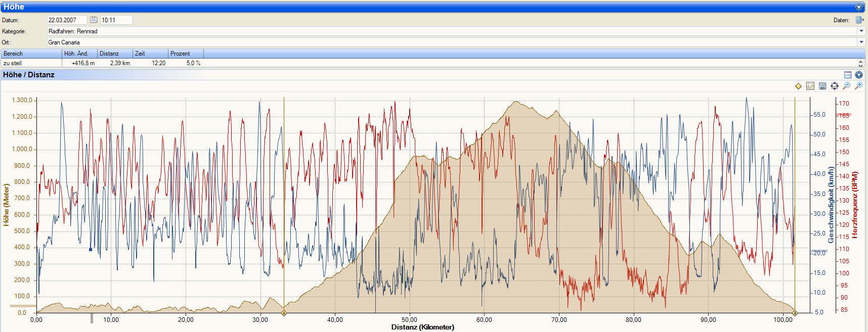Viewport: 868px width, 332px height.
Task: Click the Daten calculator icon
Action: [859, 20]
